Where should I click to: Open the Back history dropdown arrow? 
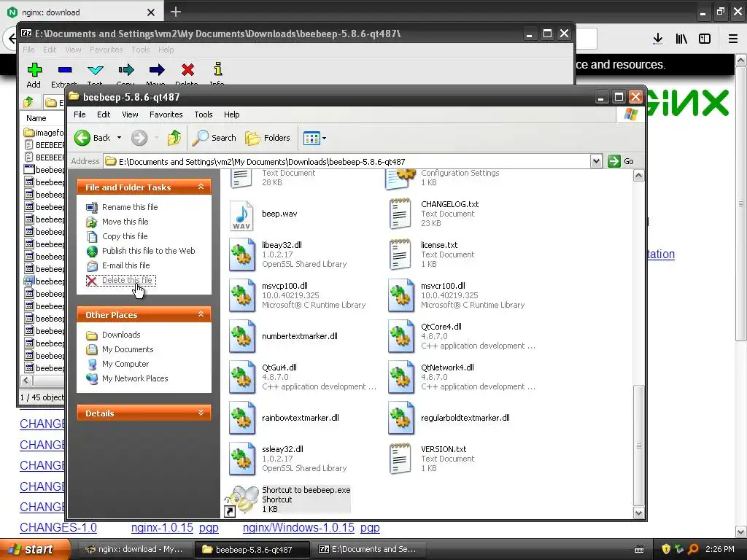(x=119, y=138)
